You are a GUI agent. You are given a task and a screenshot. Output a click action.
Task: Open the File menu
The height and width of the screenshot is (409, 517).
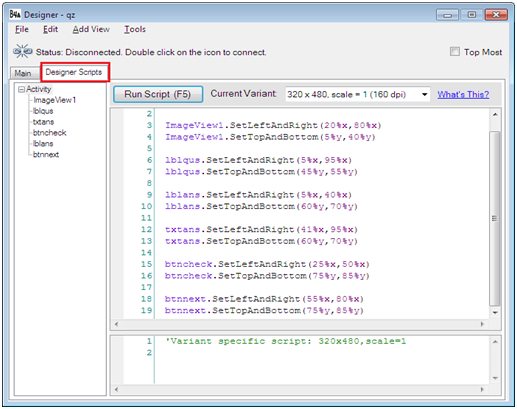(x=22, y=29)
